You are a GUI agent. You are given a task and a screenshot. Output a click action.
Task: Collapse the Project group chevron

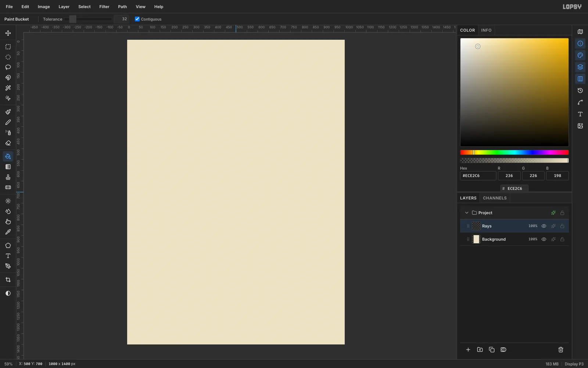point(467,213)
